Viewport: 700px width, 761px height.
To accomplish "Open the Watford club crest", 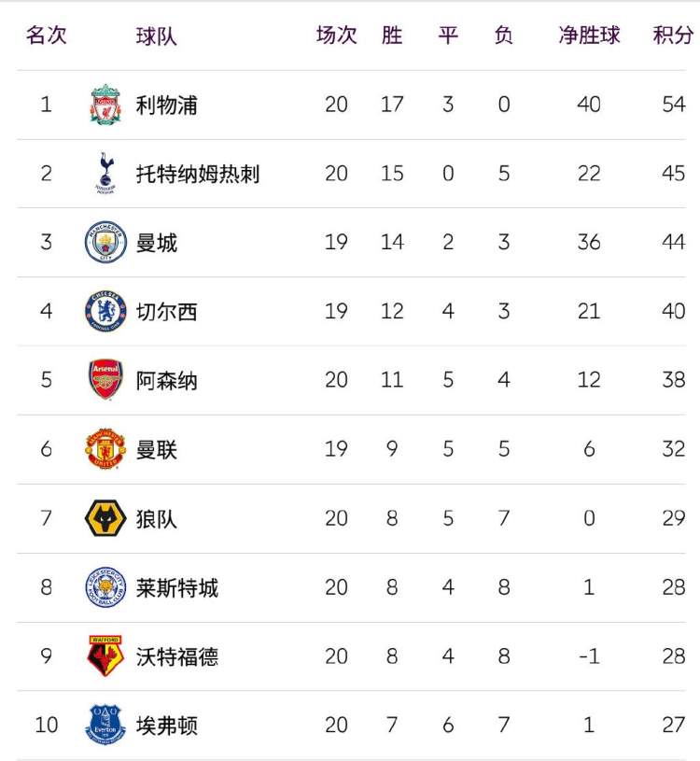I will click(105, 655).
